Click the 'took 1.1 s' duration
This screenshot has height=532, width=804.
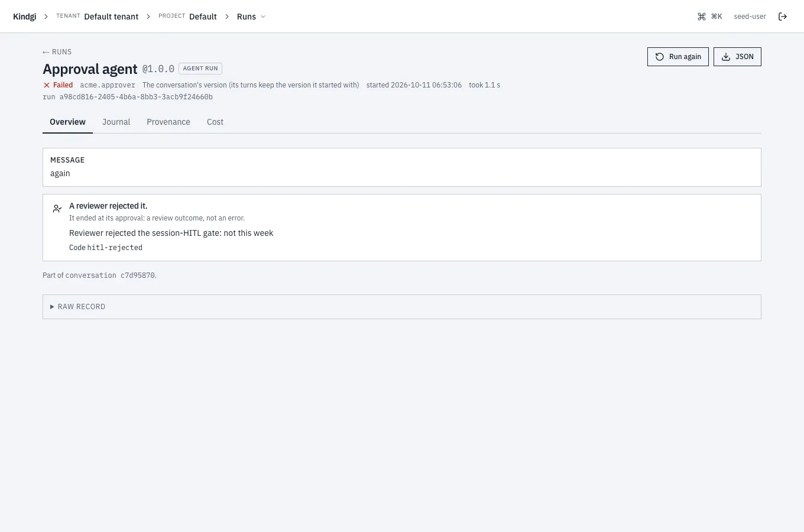click(485, 85)
